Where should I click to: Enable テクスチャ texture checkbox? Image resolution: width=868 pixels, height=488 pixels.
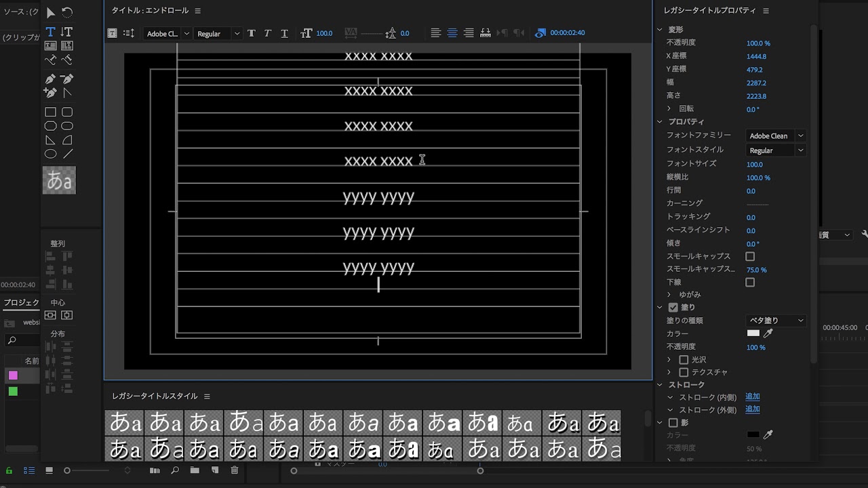684,373
